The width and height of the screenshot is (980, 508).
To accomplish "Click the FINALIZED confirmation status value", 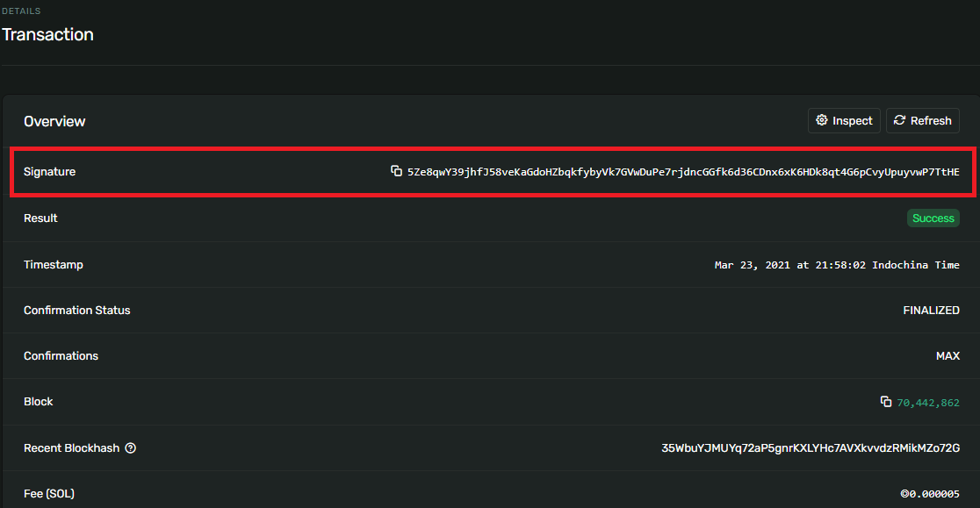I will pos(931,311).
